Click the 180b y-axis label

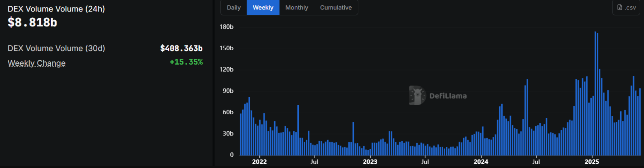[227, 27]
